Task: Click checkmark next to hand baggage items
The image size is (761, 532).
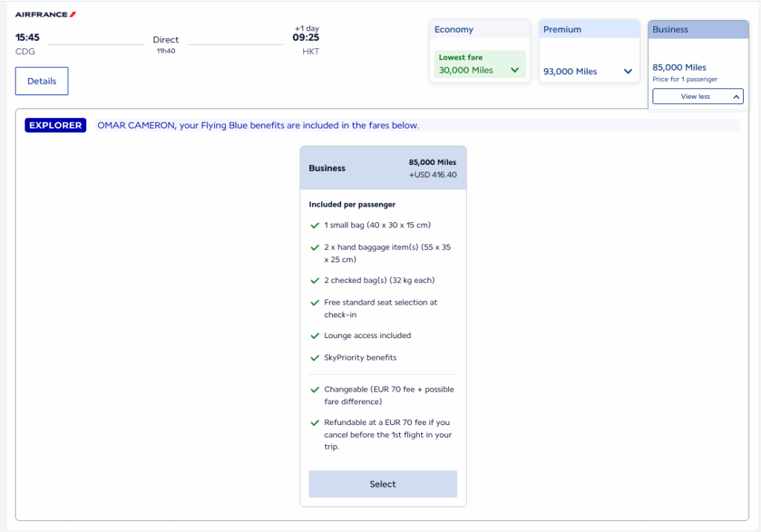Action: pos(314,247)
